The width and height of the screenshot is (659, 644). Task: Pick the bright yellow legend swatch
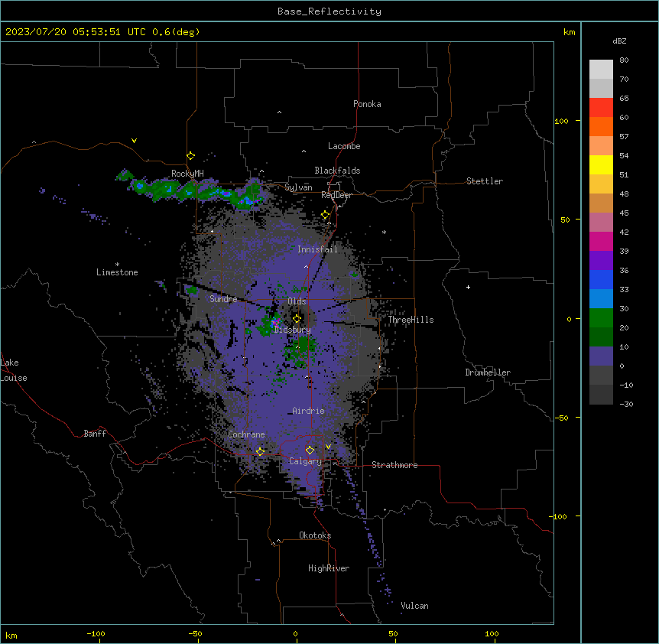601,164
